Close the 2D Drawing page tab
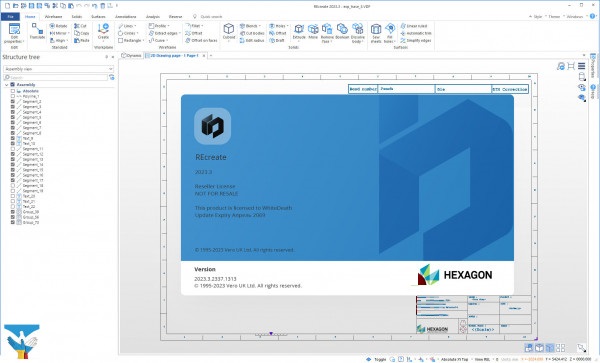This screenshot has width=600, height=363. click(x=204, y=55)
